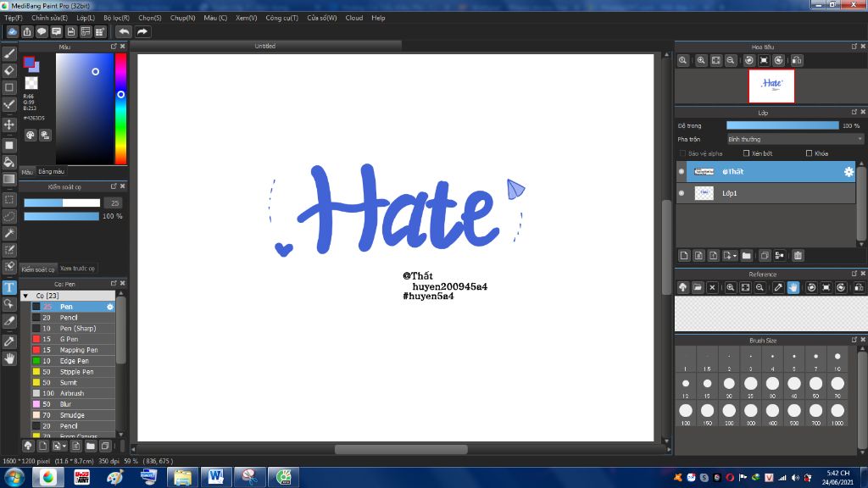Open the Lớp(L) menu
This screenshot has height=488, width=868.
[86, 18]
